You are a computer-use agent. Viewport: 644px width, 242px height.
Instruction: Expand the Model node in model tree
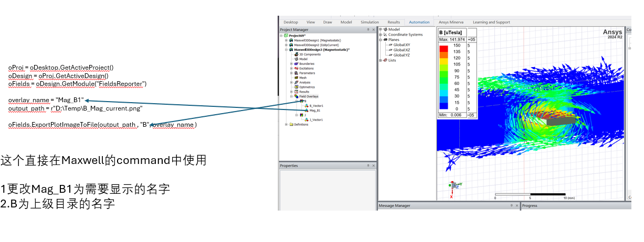click(380, 29)
